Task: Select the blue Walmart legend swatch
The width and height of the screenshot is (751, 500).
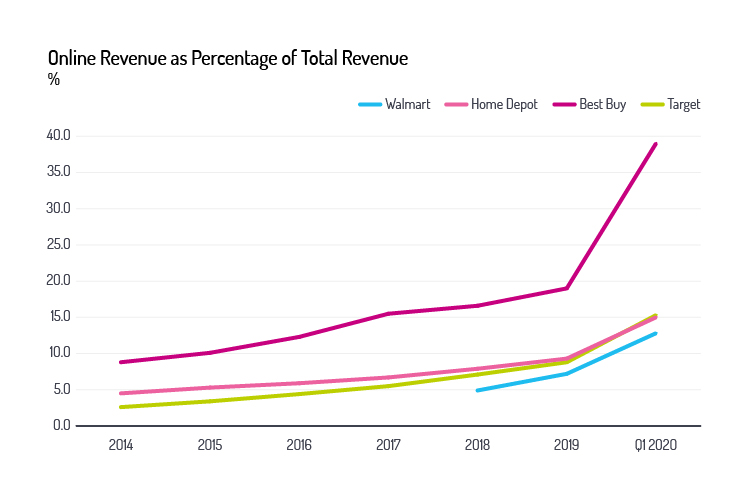Action: (370, 104)
